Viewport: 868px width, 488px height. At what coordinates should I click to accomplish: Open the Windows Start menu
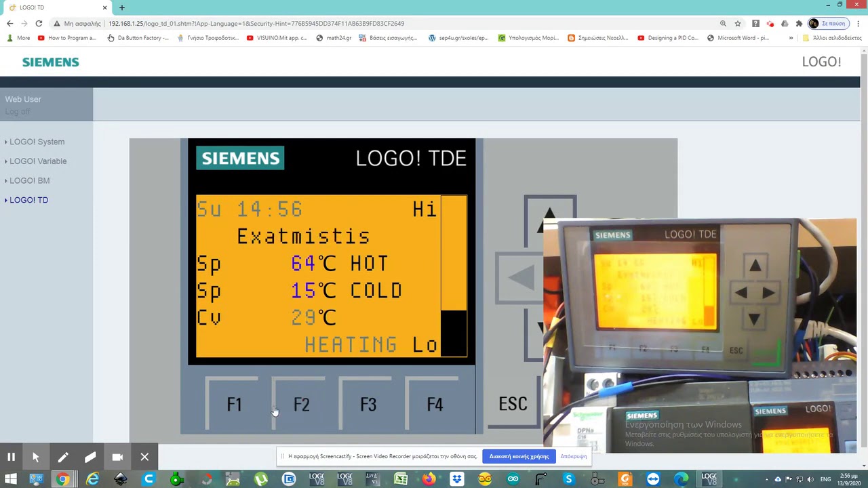coord(11,479)
